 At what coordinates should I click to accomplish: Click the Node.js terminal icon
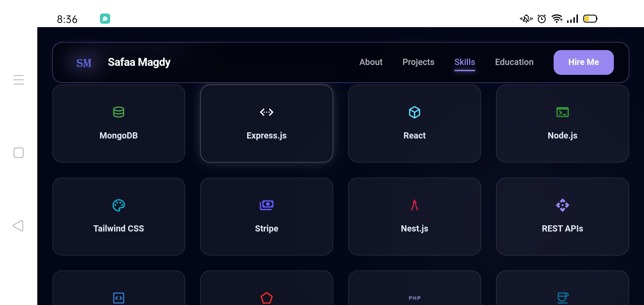pyautogui.click(x=562, y=112)
